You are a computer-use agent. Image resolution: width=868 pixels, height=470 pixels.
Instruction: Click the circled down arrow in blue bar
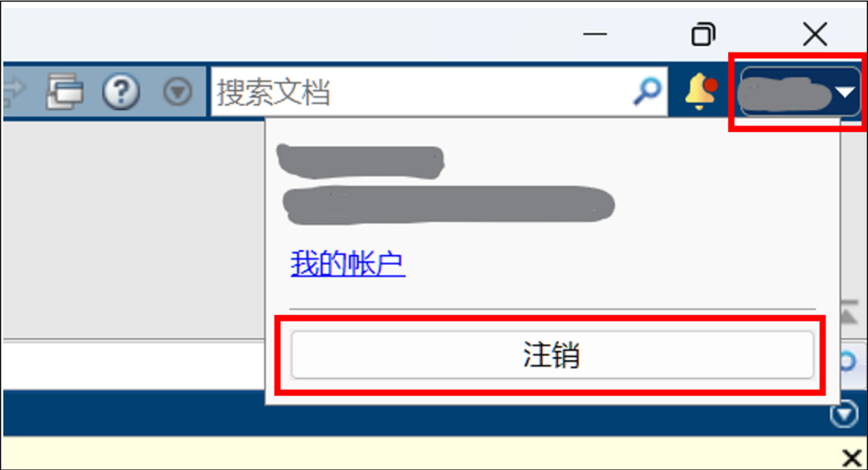coord(844,415)
